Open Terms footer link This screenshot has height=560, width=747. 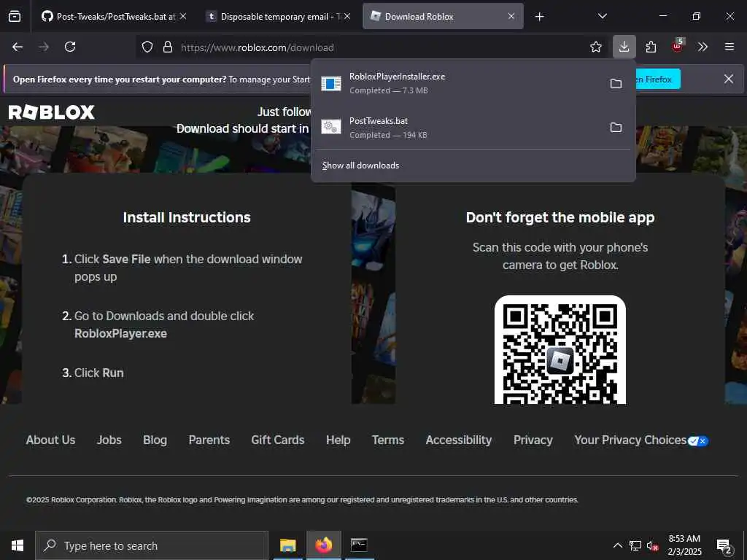pos(388,440)
